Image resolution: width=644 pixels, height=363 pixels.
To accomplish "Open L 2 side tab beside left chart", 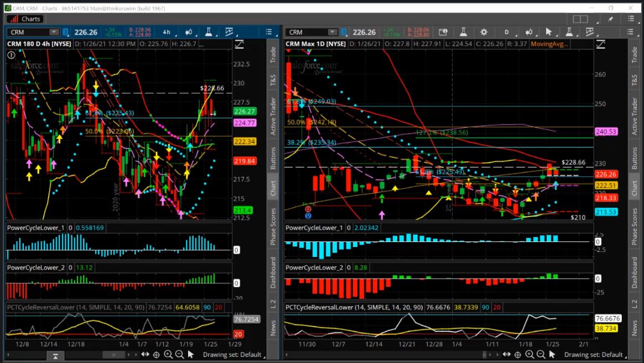I will 273,303.
